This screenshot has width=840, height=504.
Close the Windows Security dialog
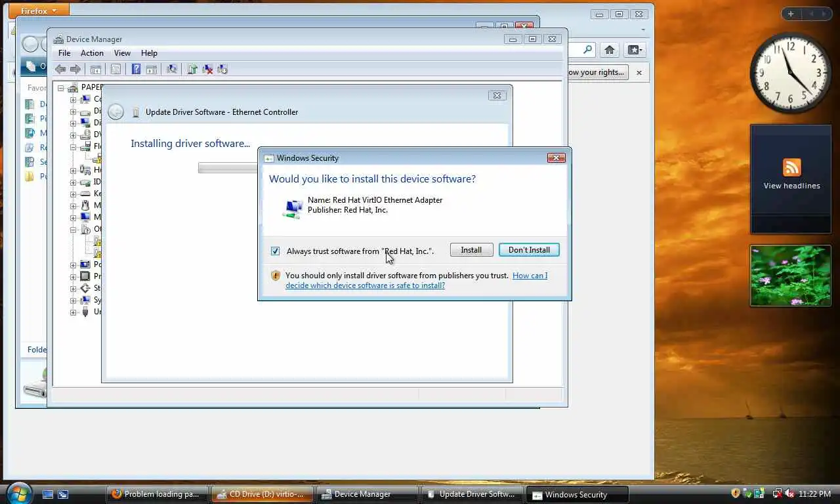point(556,157)
